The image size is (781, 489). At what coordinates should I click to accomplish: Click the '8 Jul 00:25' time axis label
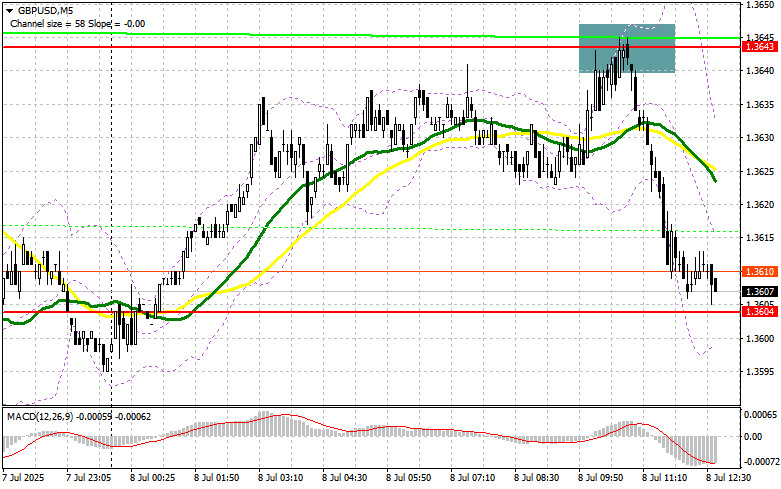point(152,478)
